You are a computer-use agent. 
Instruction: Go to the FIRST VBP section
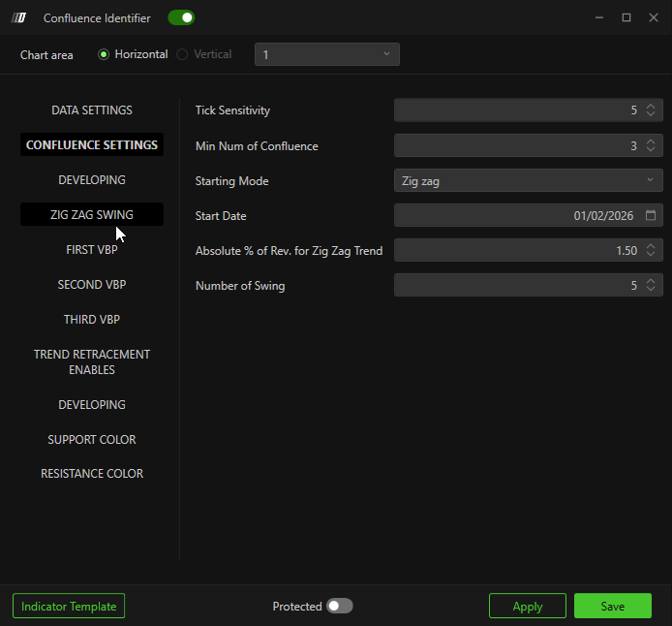92,249
